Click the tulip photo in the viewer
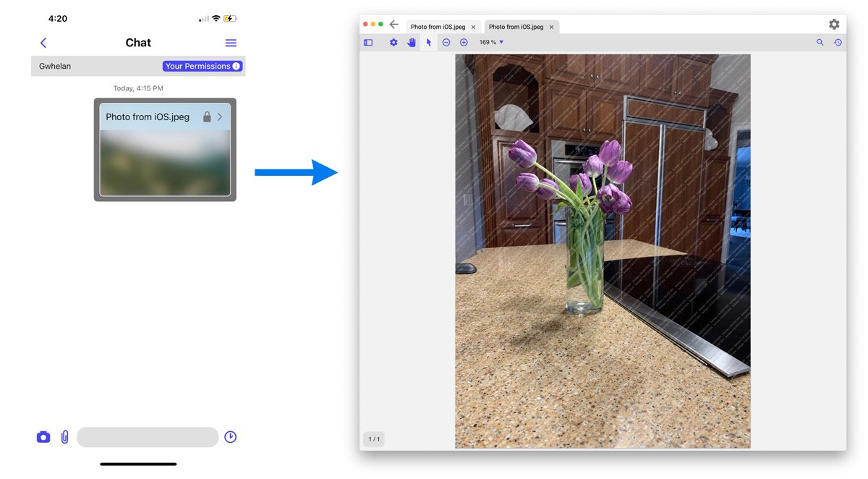 (603, 251)
